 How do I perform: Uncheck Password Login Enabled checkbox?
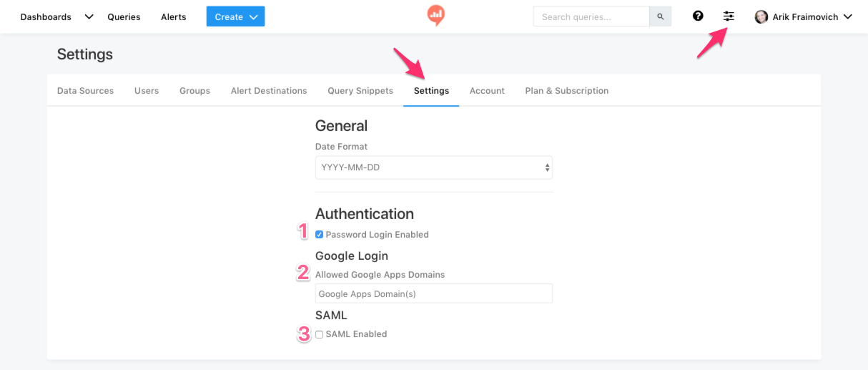point(319,235)
